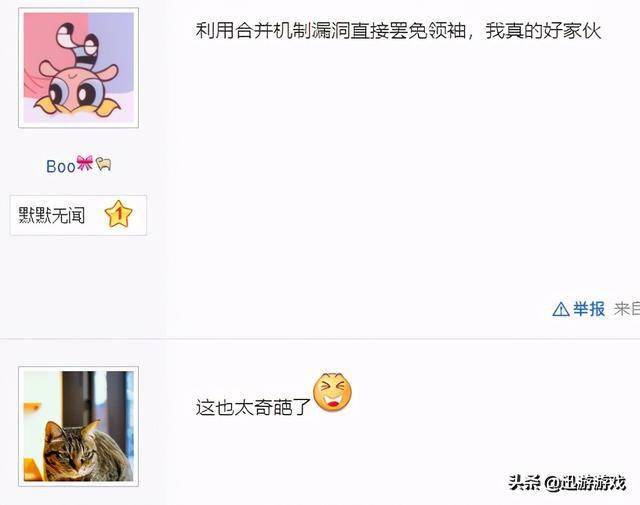
Task: Click the username Boo
Action: pos(61,166)
